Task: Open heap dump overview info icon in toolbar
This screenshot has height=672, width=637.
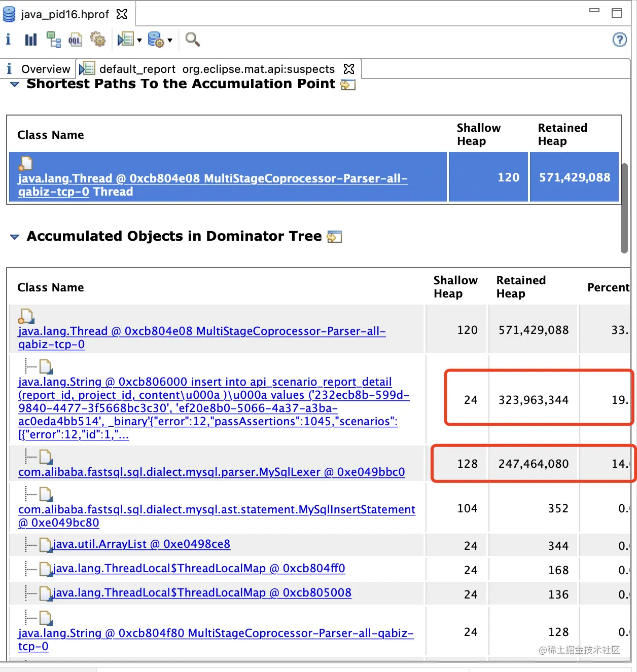Action: tap(8, 39)
